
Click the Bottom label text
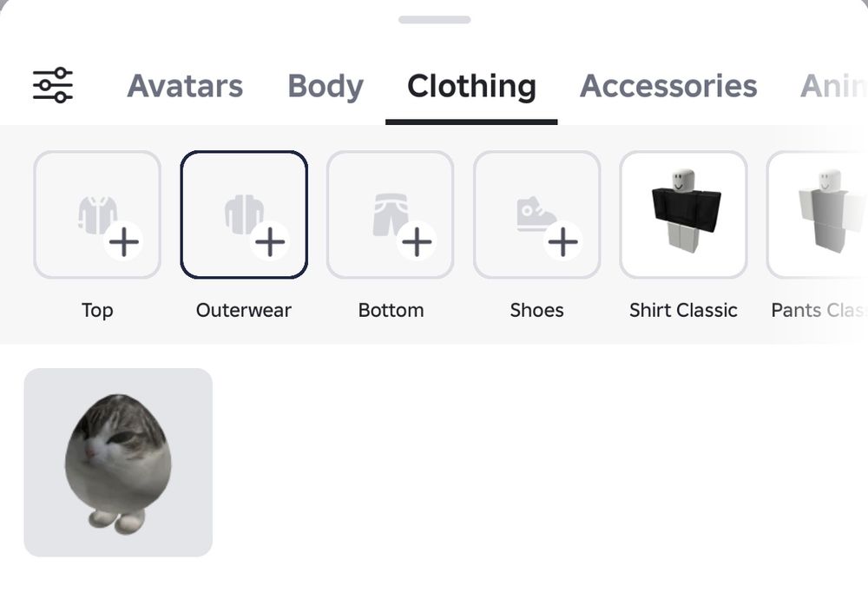[x=391, y=310]
